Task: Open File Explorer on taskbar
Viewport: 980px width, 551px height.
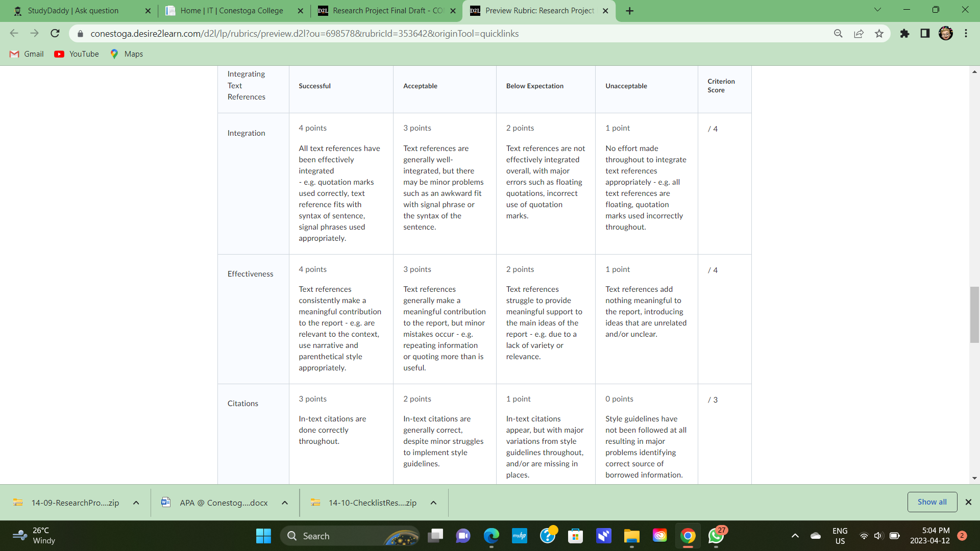Action: pos(631,536)
